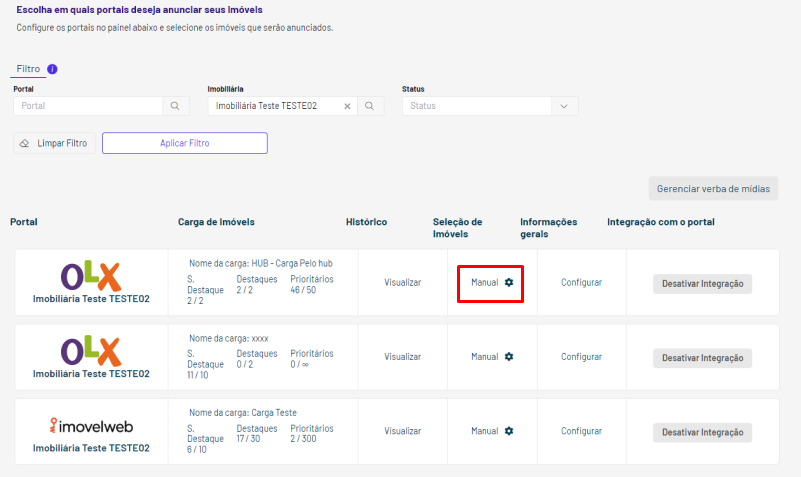The width and height of the screenshot is (801, 477).
Task: Expand the Status dropdown arrow
Action: (x=564, y=106)
